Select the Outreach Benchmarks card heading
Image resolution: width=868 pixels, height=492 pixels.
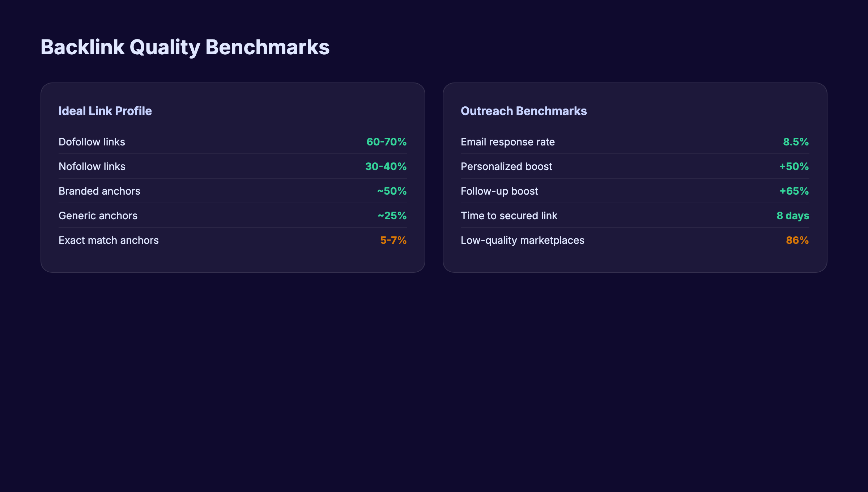[x=524, y=111]
